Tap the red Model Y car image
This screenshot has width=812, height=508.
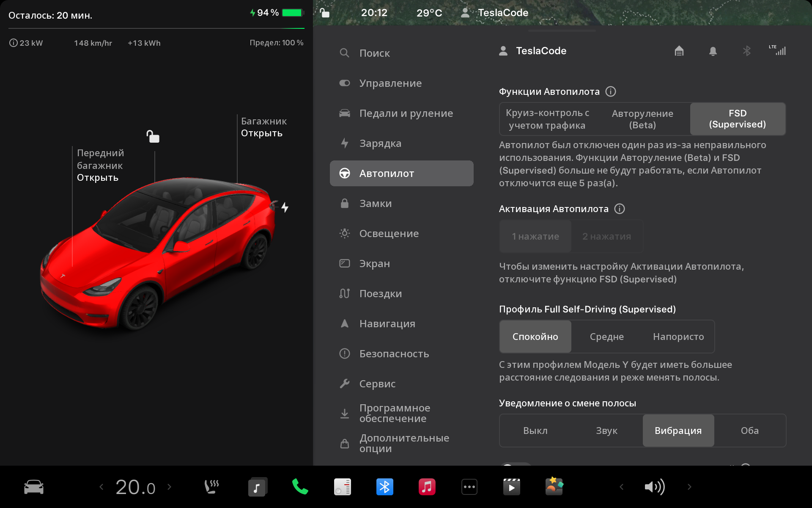tap(159, 254)
